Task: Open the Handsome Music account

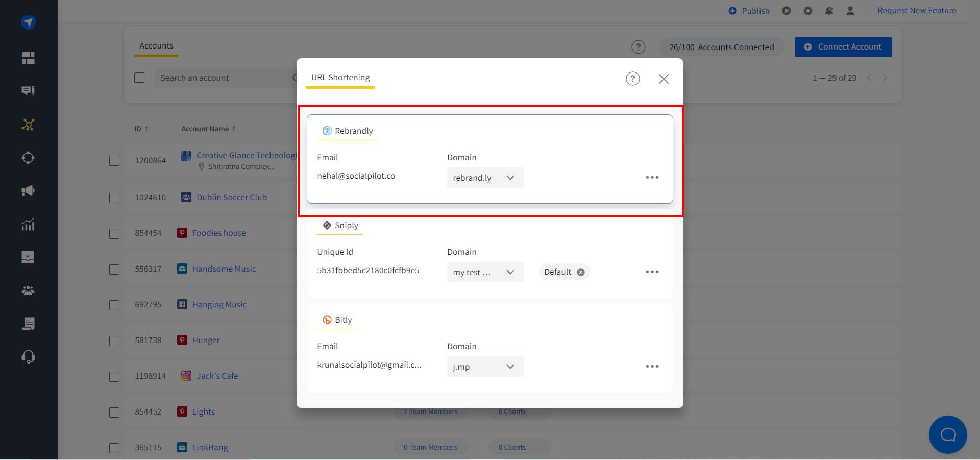Action: pyautogui.click(x=224, y=269)
